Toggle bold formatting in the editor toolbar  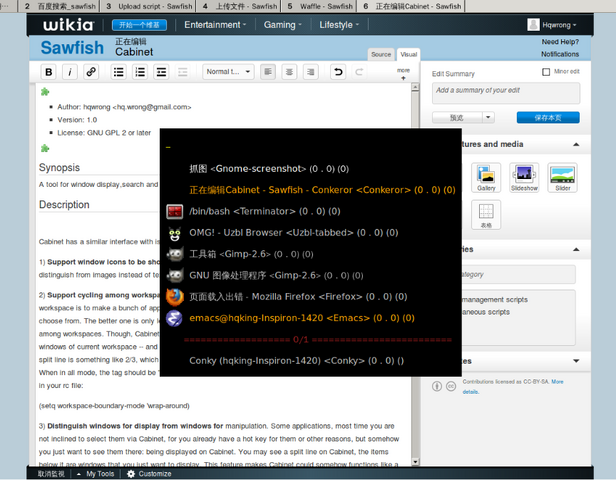[49, 72]
